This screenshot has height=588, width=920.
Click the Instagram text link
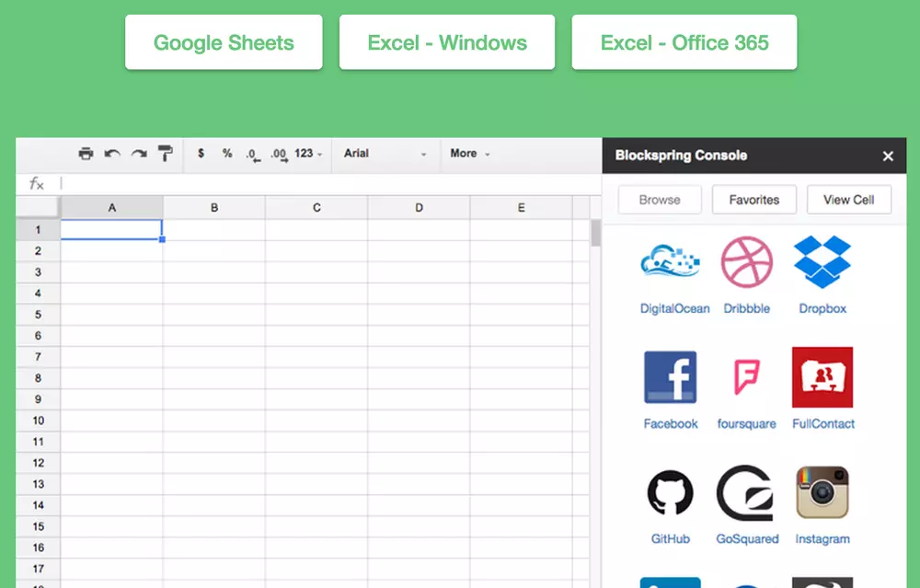pos(822,538)
